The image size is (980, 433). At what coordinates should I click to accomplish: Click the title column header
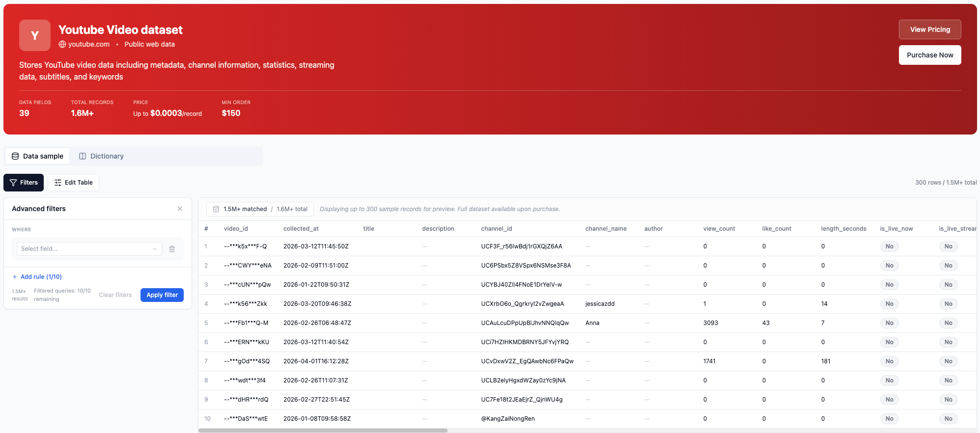tap(369, 229)
